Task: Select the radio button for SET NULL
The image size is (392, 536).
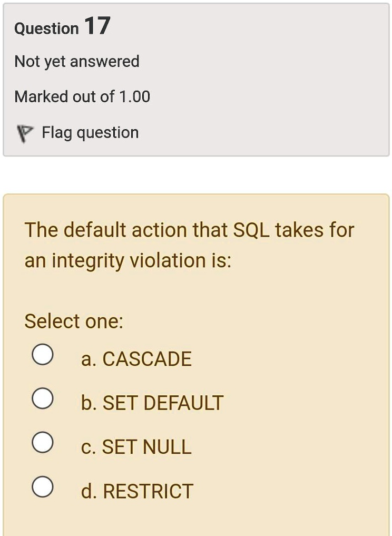Action: 42,442
